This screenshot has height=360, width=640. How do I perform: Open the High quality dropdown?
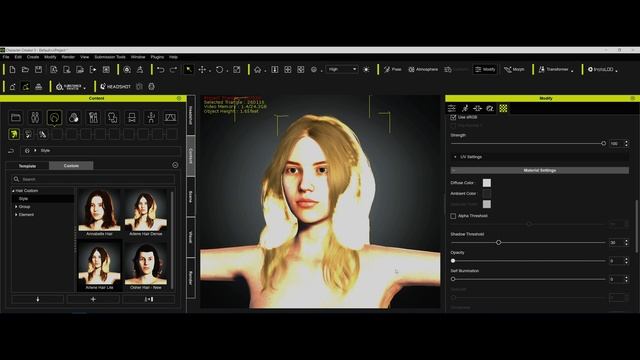pyautogui.click(x=342, y=69)
